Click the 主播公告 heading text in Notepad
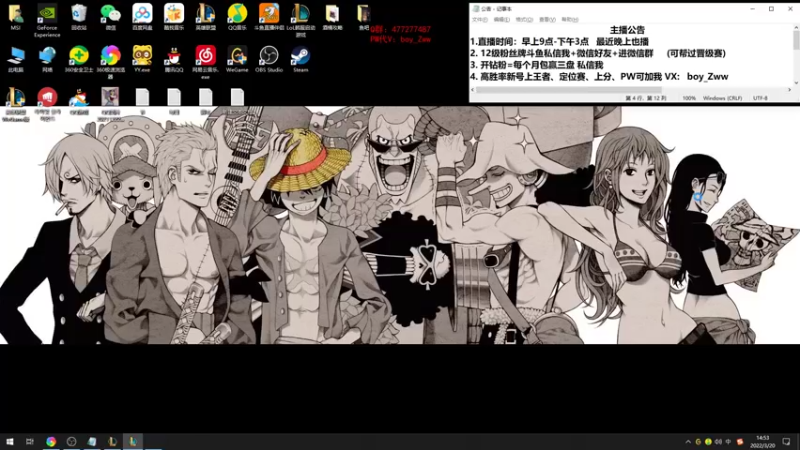The image size is (800, 450). pyautogui.click(x=627, y=30)
